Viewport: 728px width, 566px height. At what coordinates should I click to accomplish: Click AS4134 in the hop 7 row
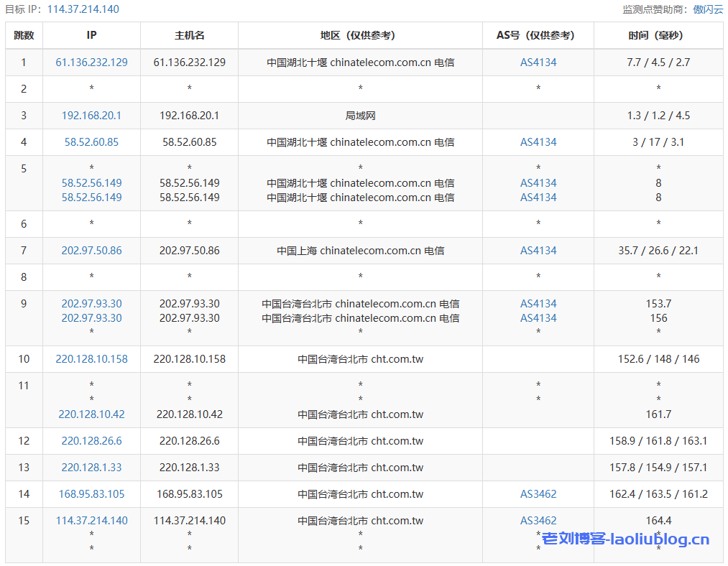pos(538,251)
